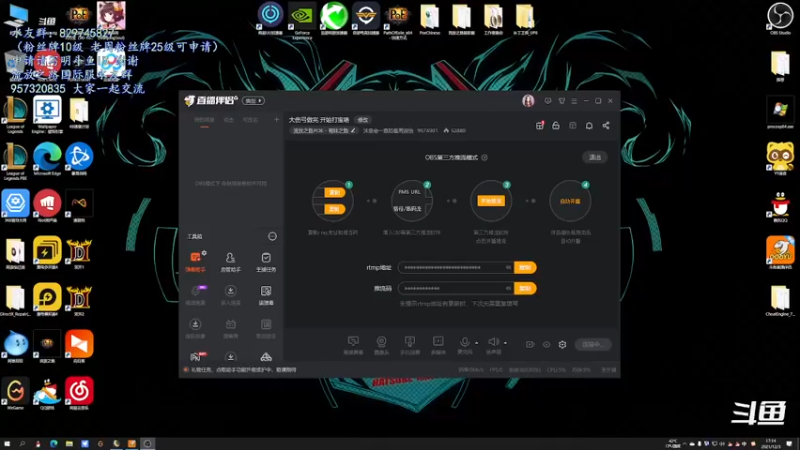Click the taskbar search icon
800x450 pixels.
22,444
